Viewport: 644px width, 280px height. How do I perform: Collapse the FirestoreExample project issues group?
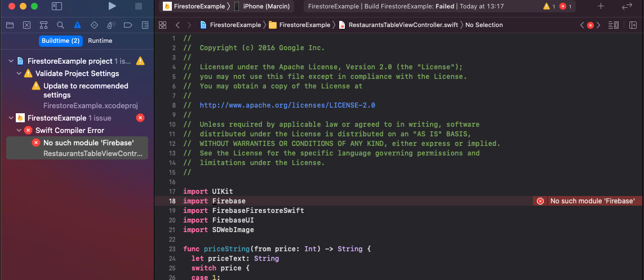[x=11, y=61]
